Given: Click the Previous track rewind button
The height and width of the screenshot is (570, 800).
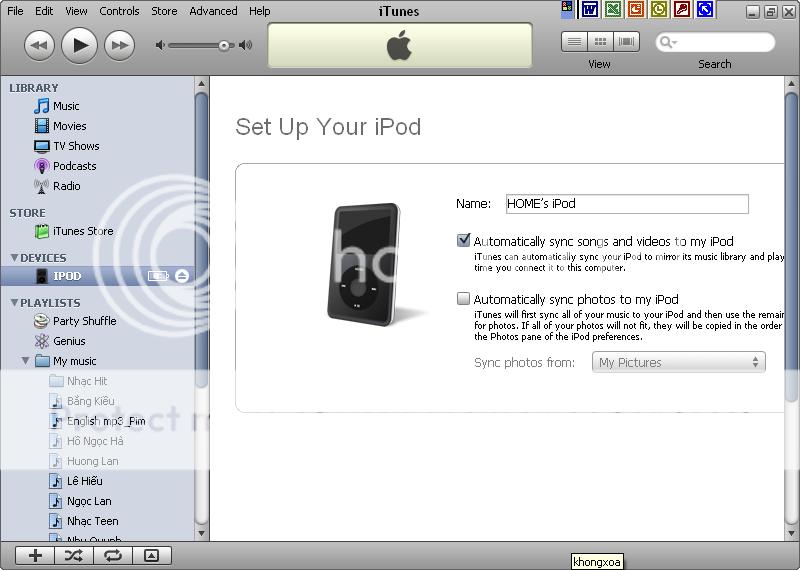Looking at the screenshot, I should pos(39,45).
